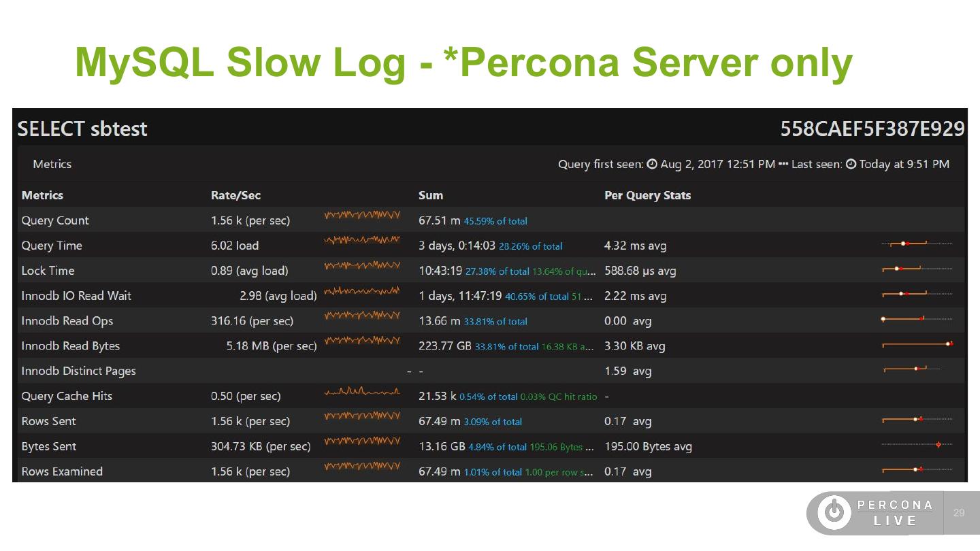Click the red diamond marker in Bytes Sent row

[x=938, y=445]
